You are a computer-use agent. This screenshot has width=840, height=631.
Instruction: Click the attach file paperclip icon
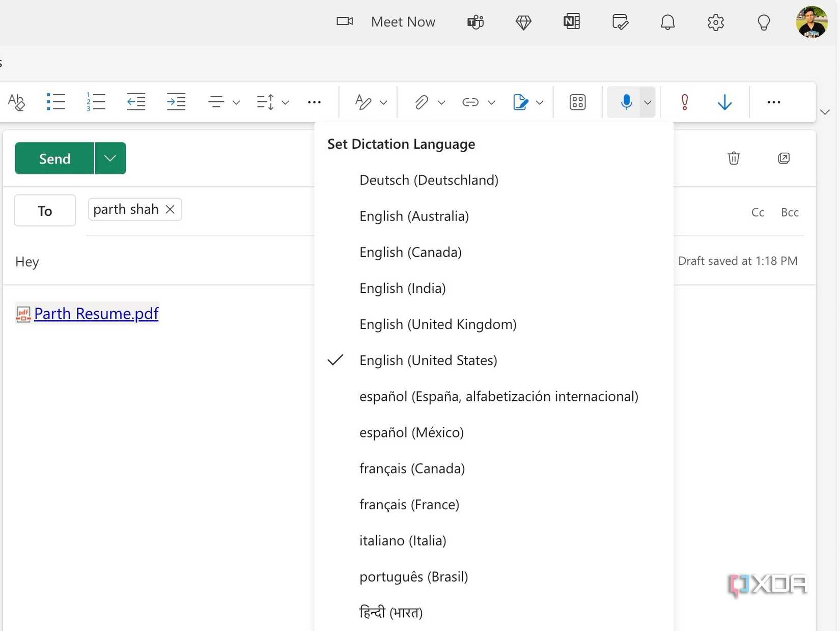421,102
